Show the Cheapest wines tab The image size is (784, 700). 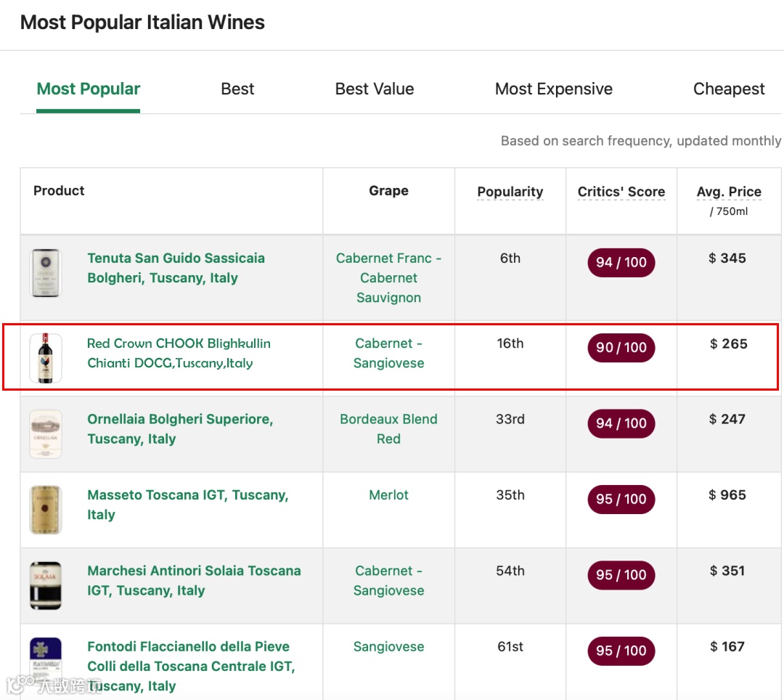click(729, 89)
